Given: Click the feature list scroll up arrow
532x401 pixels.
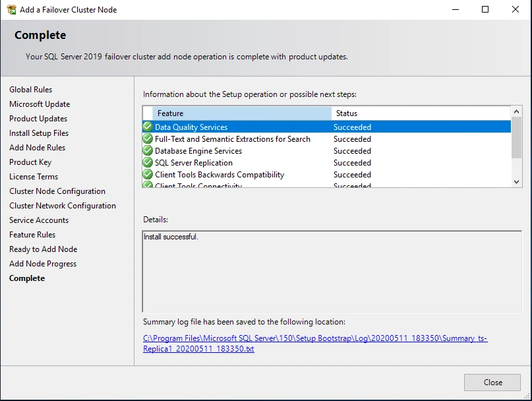Looking at the screenshot, I should tap(516, 111).
